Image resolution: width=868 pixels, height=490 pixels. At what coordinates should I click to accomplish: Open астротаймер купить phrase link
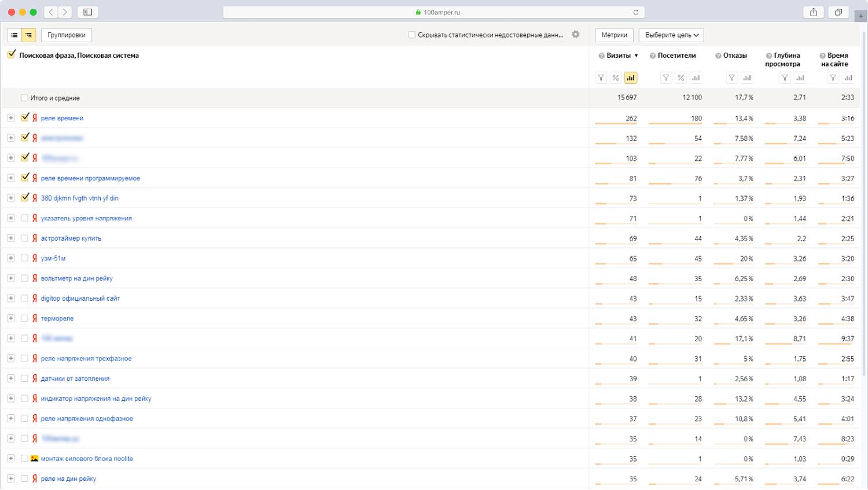(71, 238)
